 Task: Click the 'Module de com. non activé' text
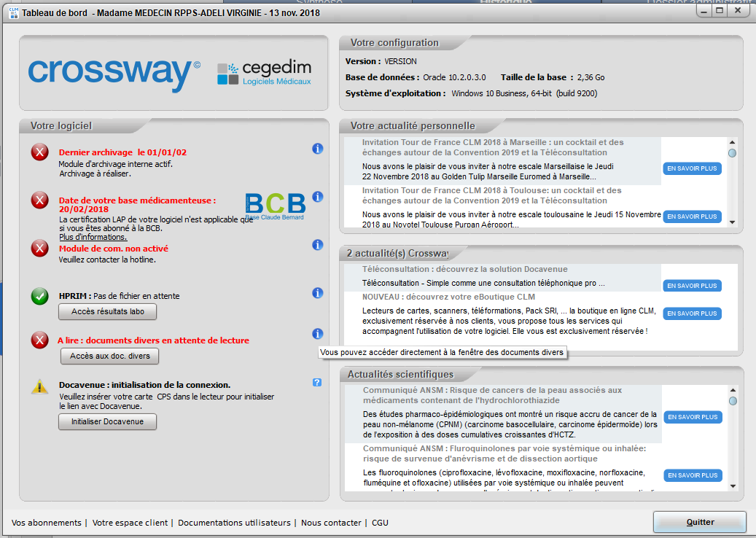click(x=114, y=249)
